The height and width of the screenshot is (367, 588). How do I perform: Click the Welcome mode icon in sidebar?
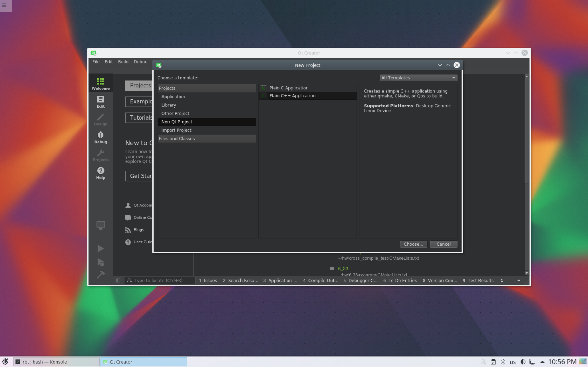coord(100,83)
